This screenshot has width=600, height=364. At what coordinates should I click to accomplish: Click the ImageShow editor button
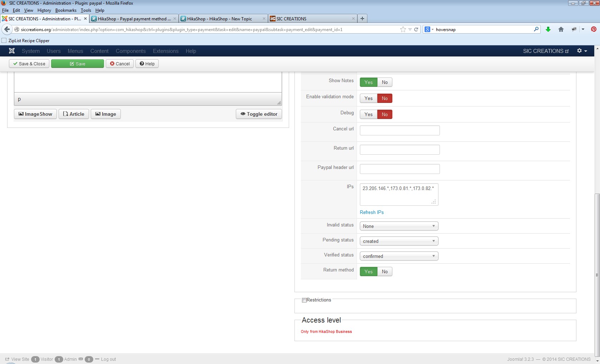[x=35, y=114]
